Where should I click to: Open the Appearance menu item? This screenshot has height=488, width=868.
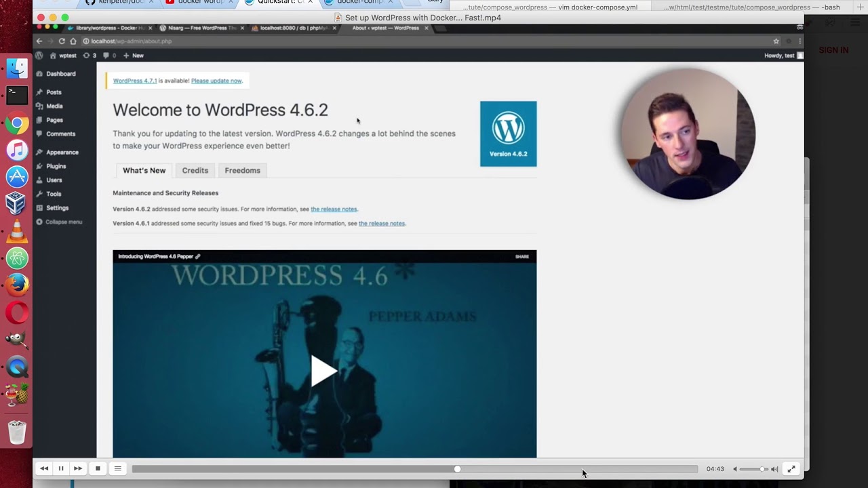click(x=58, y=152)
